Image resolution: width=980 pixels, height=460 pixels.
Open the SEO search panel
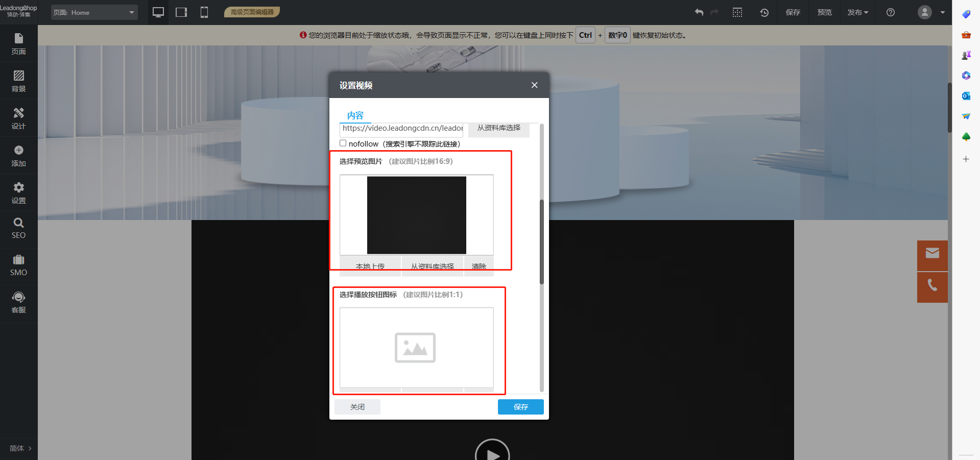[x=18, y=228]
